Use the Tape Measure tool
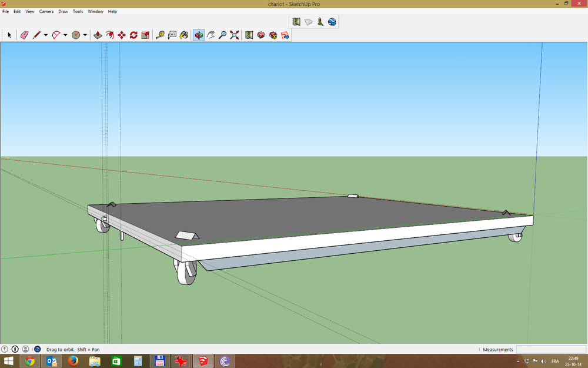Viewport: 588px width, 368px height. [160, 35]
